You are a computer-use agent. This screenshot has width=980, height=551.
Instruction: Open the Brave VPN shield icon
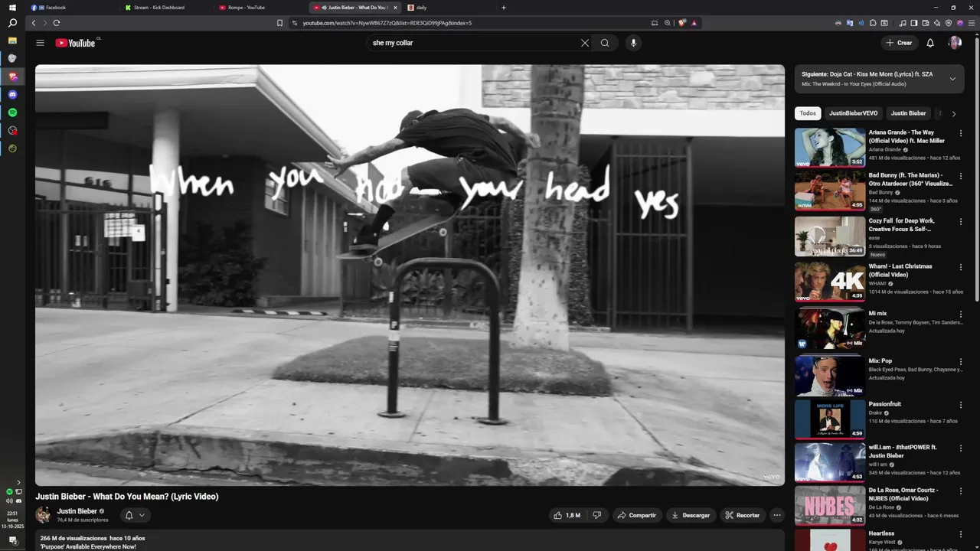[949, 23]
